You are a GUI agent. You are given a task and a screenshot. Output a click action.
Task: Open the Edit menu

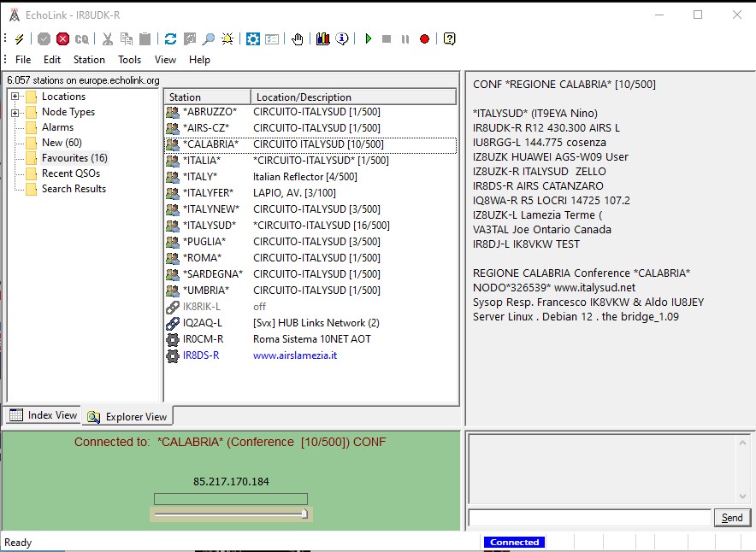(x=52, y=60)
